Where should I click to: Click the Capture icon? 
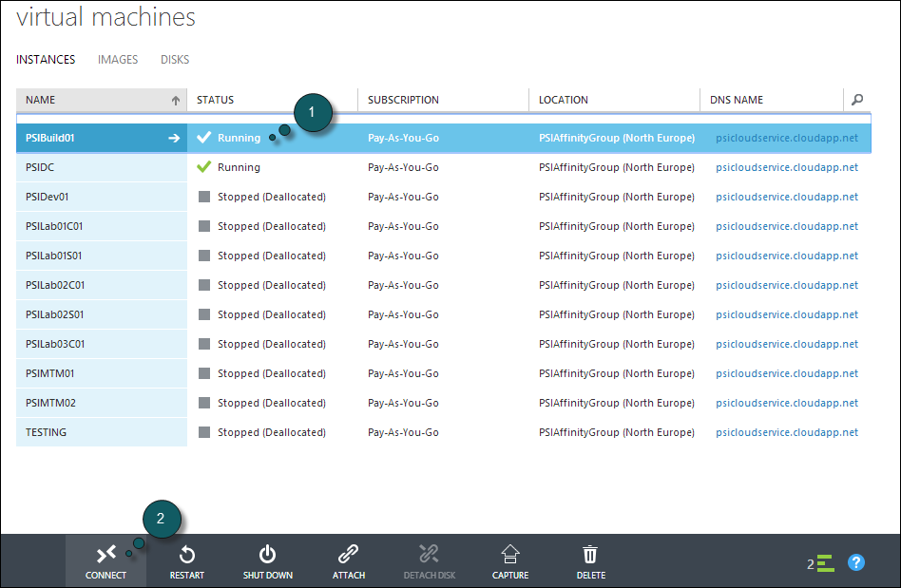click(510, 554)
